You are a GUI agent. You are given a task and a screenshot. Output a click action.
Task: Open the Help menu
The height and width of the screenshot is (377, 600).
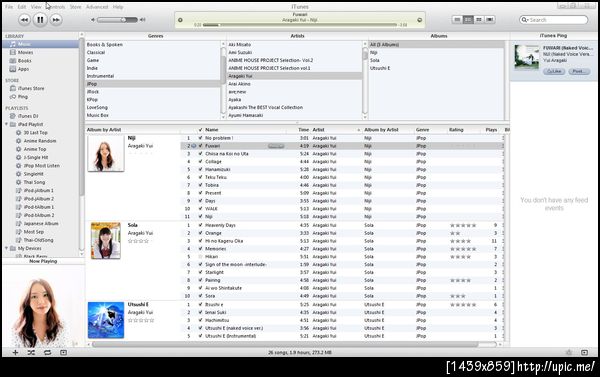(x=118, y=7)
